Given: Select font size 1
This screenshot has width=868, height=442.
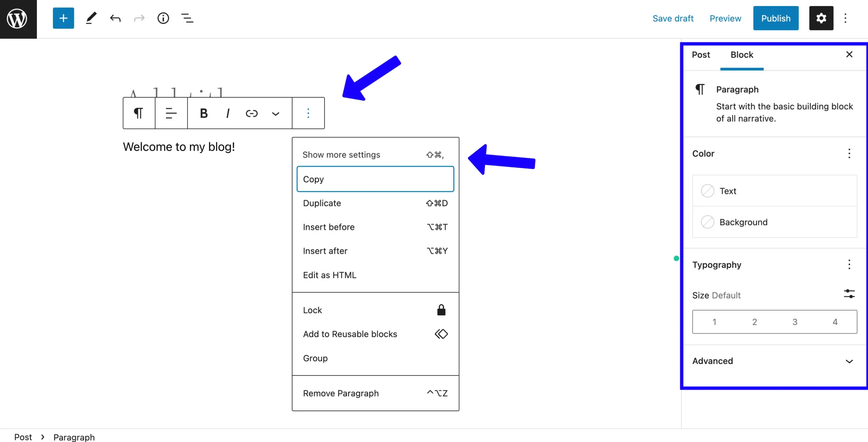Looking at the screenshot, I should point(714,322).
